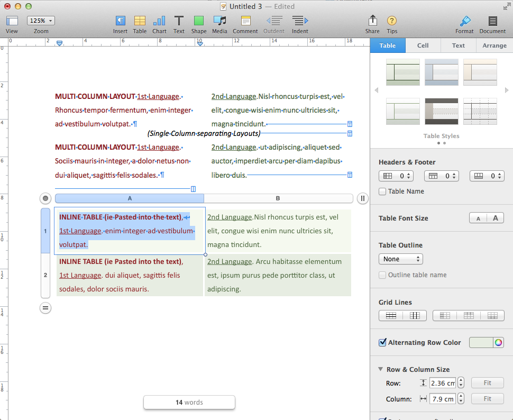The height and width of the screenshot is (420, 513).
Task: Choose the green table style thumbnail
Action: point(403,72)
